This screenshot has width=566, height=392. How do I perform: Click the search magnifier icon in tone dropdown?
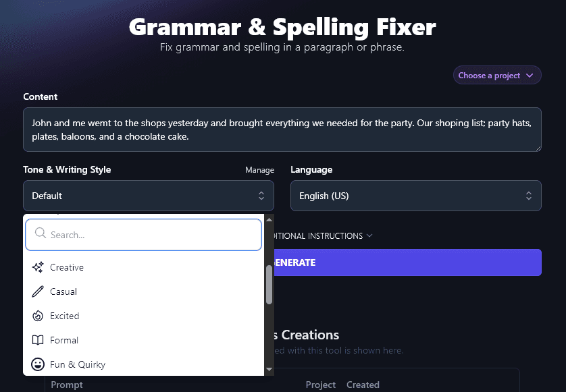click(40, 234)
